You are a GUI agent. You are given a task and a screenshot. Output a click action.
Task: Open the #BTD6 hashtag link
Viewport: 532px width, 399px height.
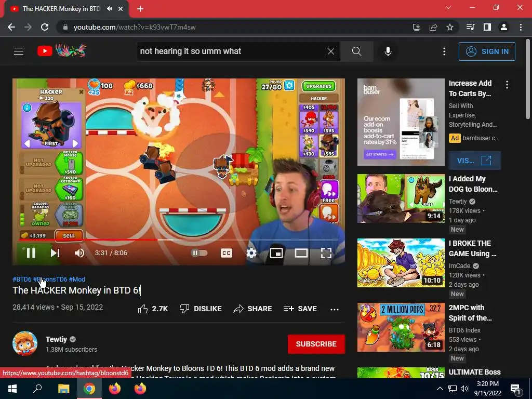(22, 279)
